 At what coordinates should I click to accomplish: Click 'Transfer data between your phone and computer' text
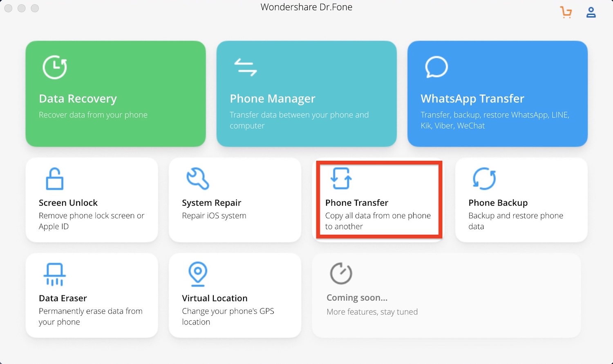point(299,120)
